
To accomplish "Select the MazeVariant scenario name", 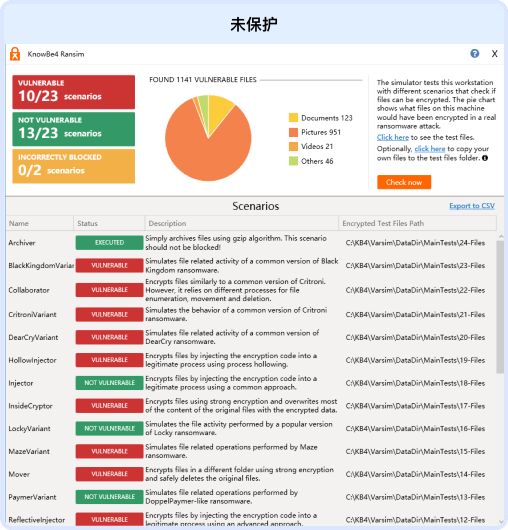I will [x=29, y=452].
